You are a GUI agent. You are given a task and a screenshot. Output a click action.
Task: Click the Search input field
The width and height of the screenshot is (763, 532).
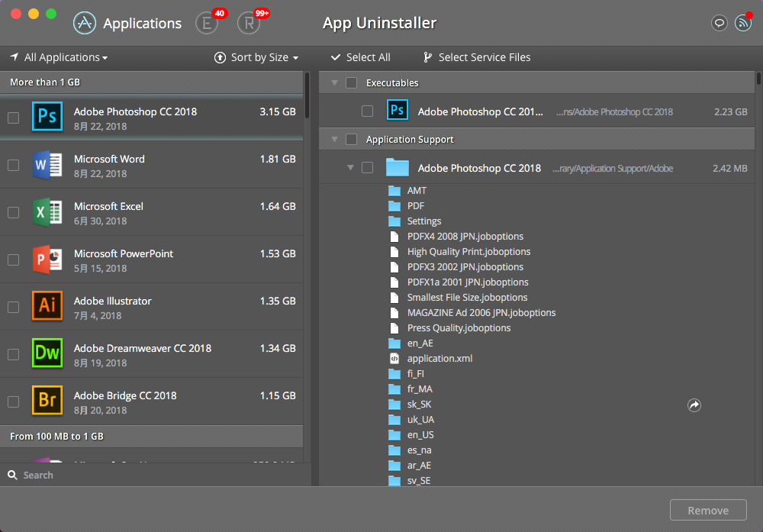(x=156, y=475)
